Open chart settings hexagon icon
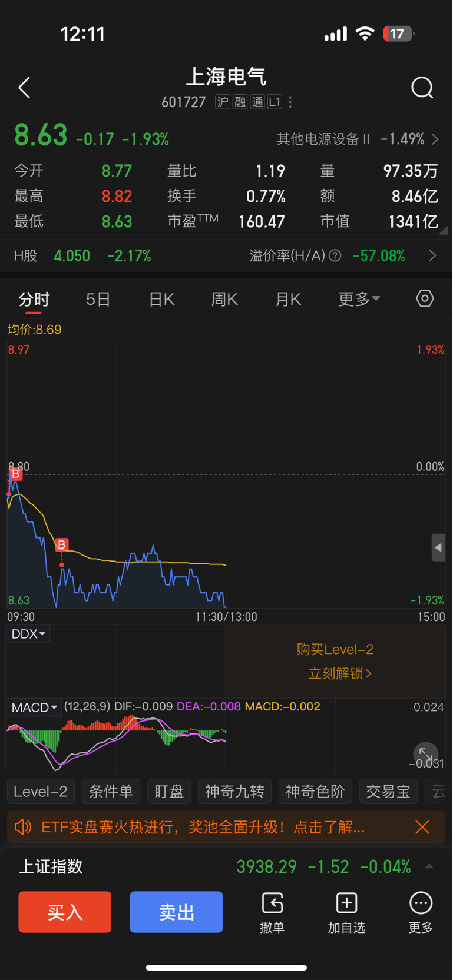This screenshot has width=453, height=980. click(x=425, y=298)
